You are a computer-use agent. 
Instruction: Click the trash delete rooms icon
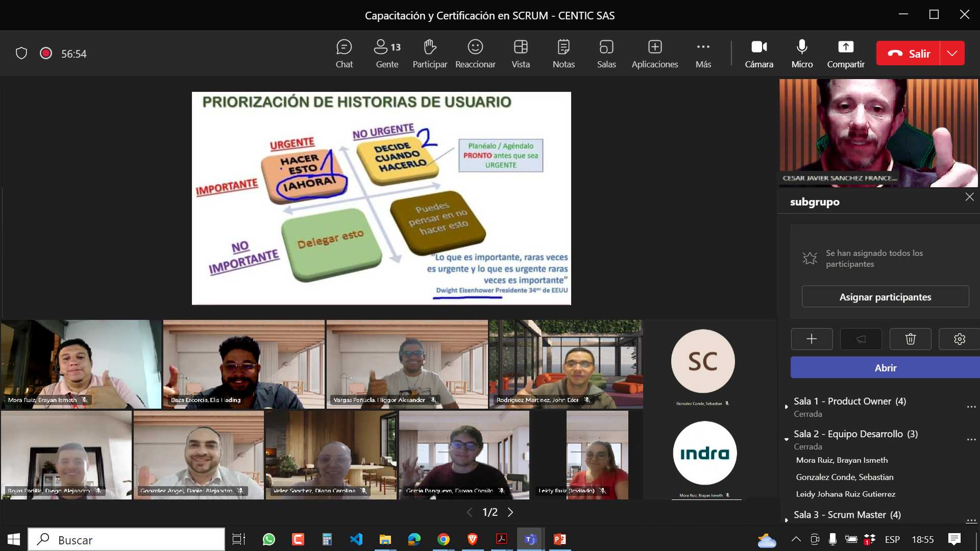point(910,339)
